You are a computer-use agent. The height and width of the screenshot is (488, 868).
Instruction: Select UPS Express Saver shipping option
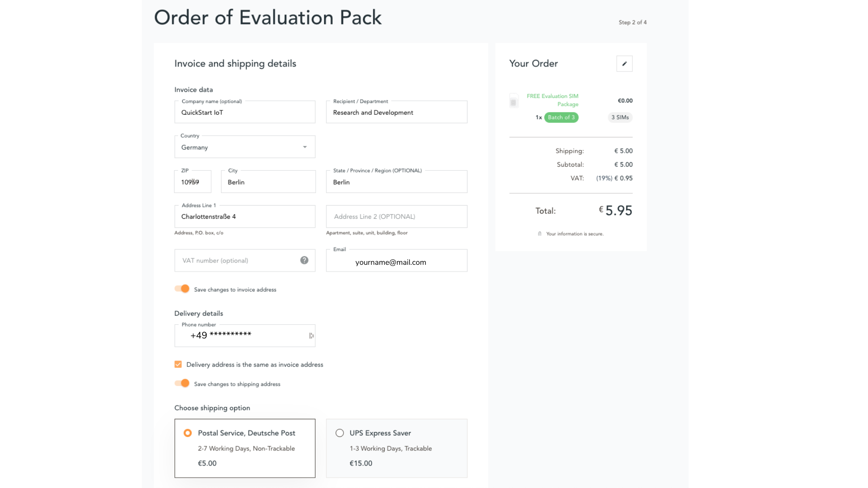tap(340, 433)
